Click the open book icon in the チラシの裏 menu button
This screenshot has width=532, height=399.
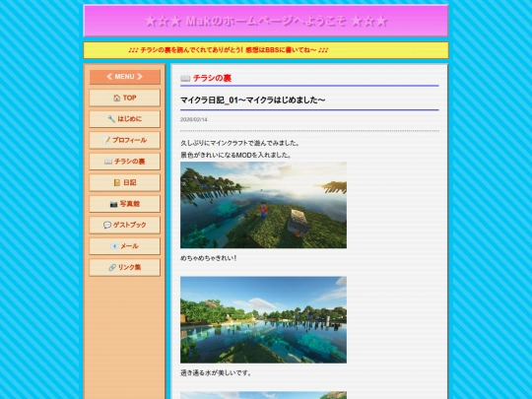[x=108, y=162]
